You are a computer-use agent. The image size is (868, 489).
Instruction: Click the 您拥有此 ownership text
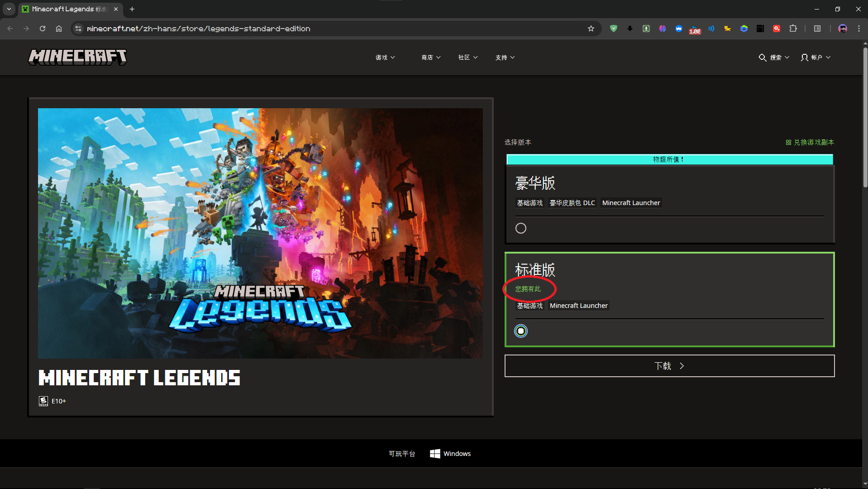pos(528,289)
